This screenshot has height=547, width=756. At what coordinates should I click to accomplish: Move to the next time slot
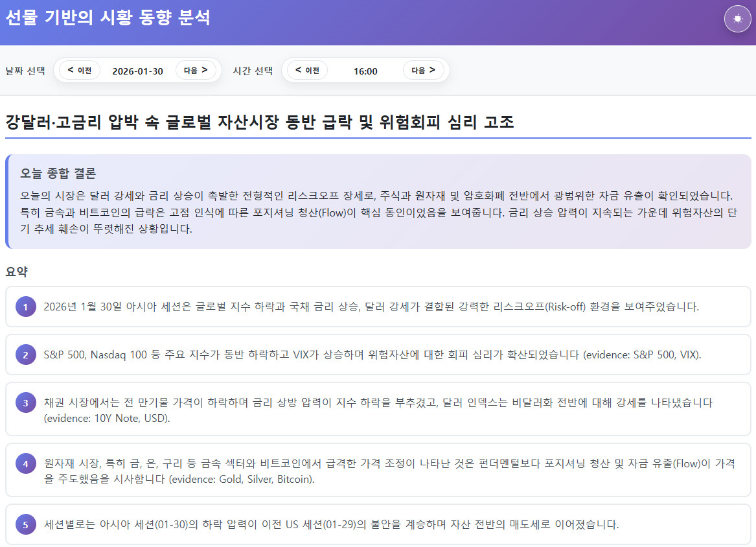(423, 70)
